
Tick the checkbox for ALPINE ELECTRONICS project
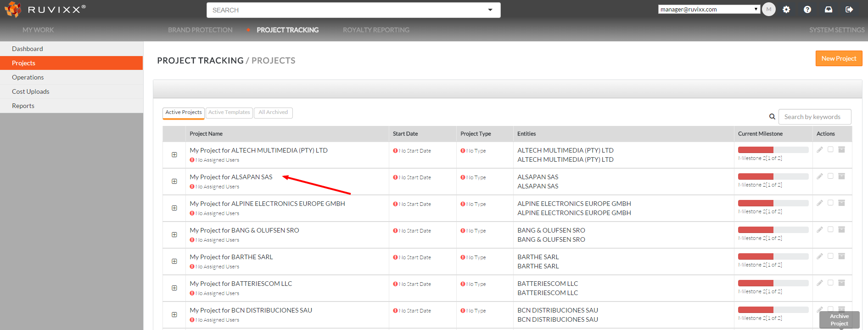point(830,203)
